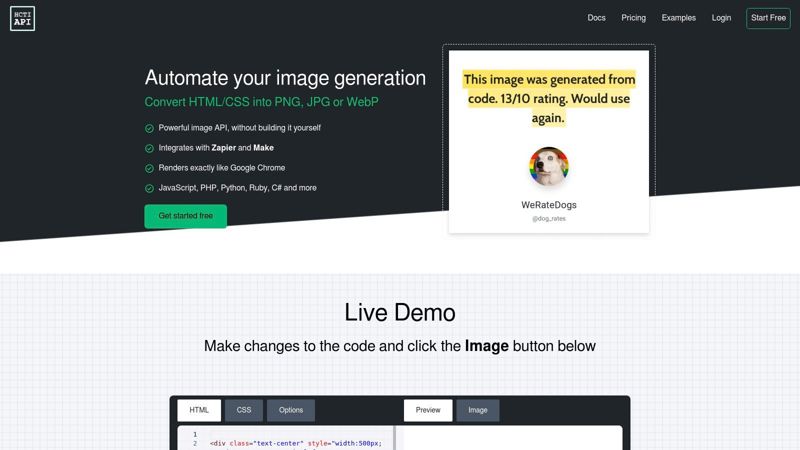Click the check icon beside Renders exactly like Chrome
Screen dimensions: 800x450
pyautogui.click(x=149, y=168)
